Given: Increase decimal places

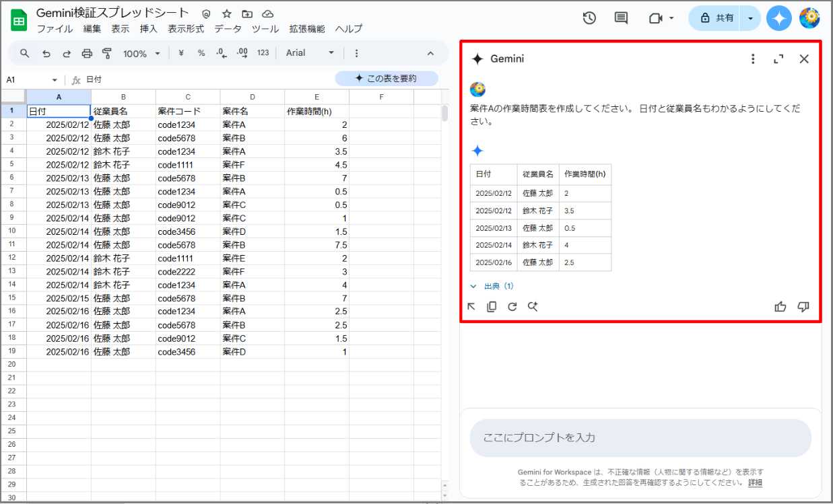Looking at the screenshot, I should tap(242, 53).
